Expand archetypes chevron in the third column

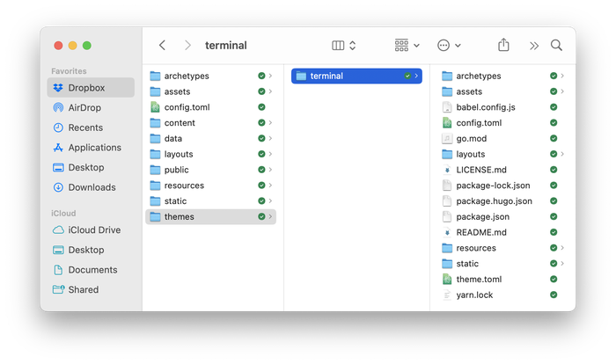click(562, 76)
